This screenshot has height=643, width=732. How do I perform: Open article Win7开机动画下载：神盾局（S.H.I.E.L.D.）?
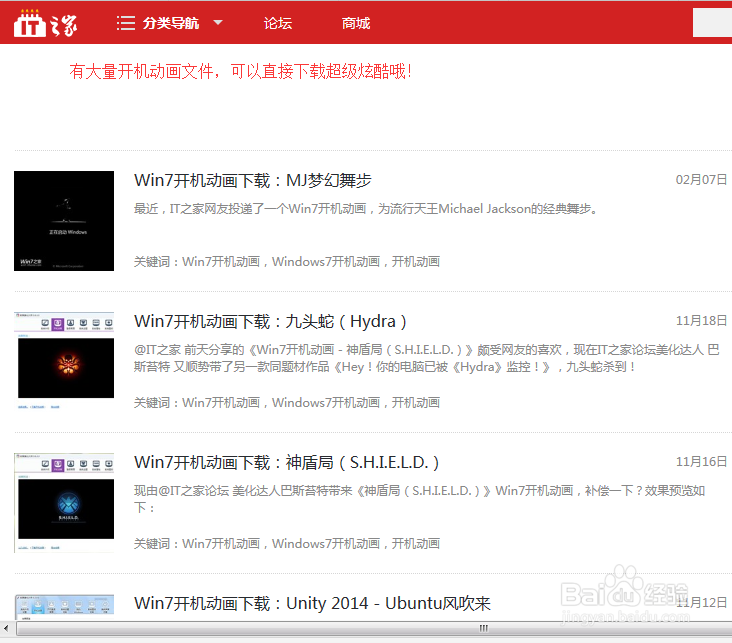[287, 462]
